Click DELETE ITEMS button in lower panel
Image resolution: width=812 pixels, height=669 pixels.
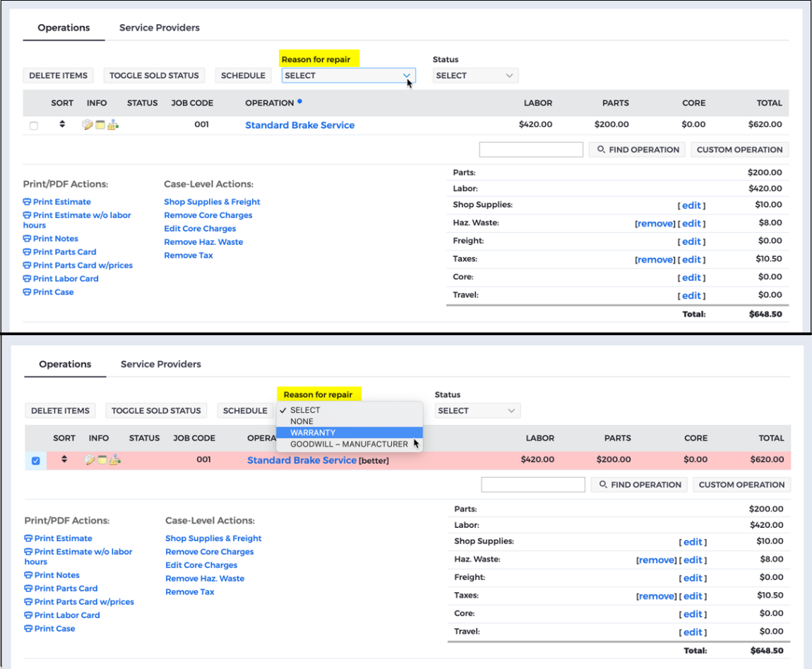[61, 411]
